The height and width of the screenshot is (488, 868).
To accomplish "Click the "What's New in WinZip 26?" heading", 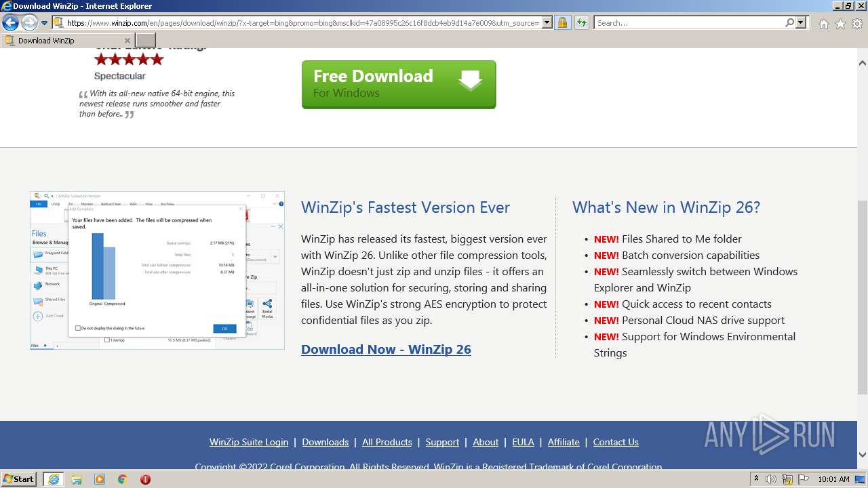I will (x=666, y=207).
